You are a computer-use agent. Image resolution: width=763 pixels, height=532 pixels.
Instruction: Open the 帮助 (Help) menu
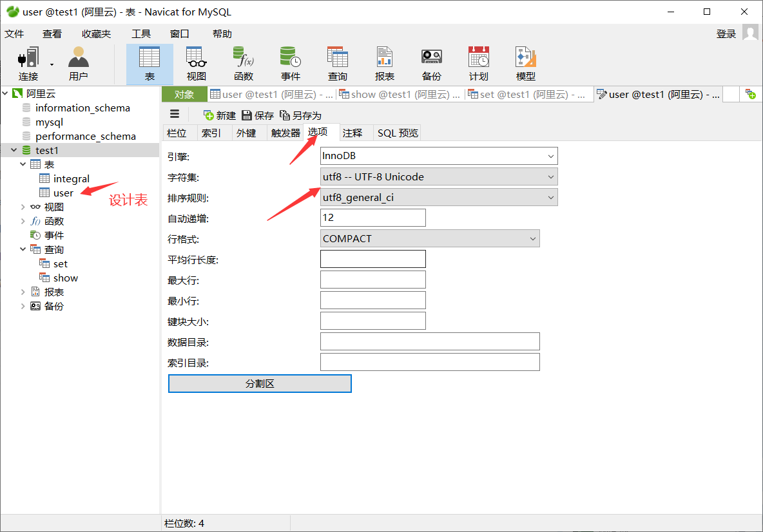(222, 33)
